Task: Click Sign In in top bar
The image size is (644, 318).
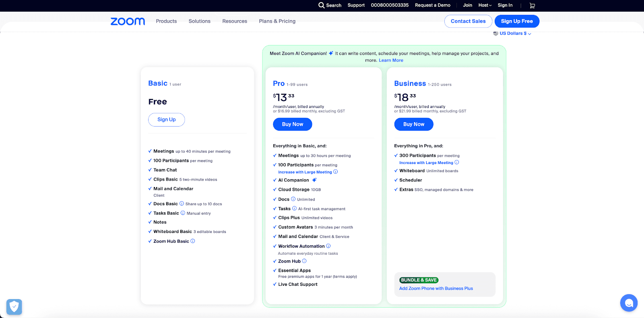Action: click(505, 5)
